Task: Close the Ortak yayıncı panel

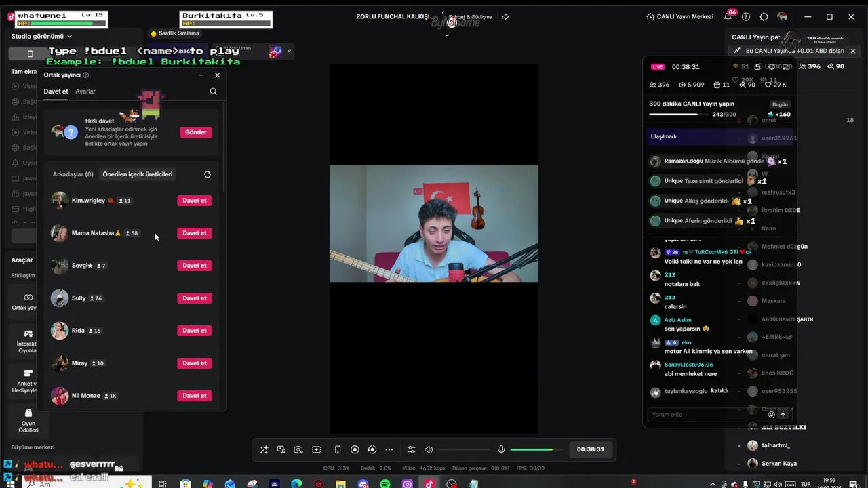Action: click(x=217, y=75)
